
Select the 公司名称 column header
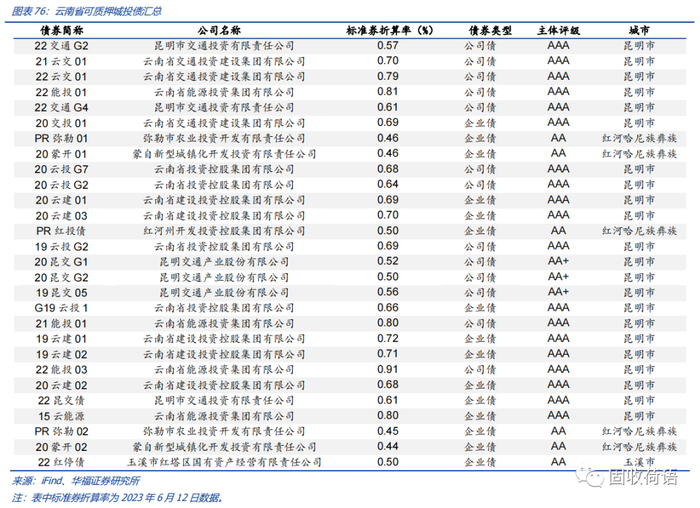coord(219,30)
